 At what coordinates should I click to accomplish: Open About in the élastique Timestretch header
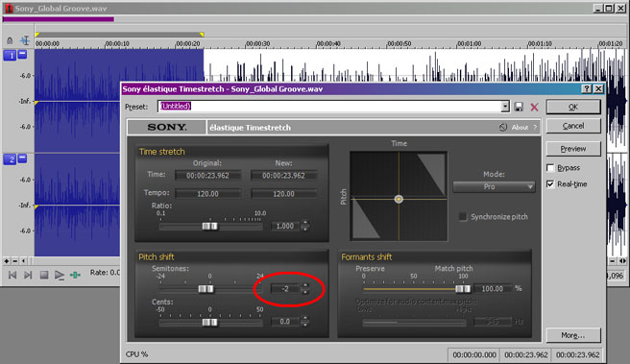(x=520, y=128)
